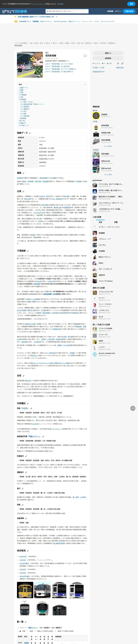Edit the 不遇路線 section pencil

(28, 251)
